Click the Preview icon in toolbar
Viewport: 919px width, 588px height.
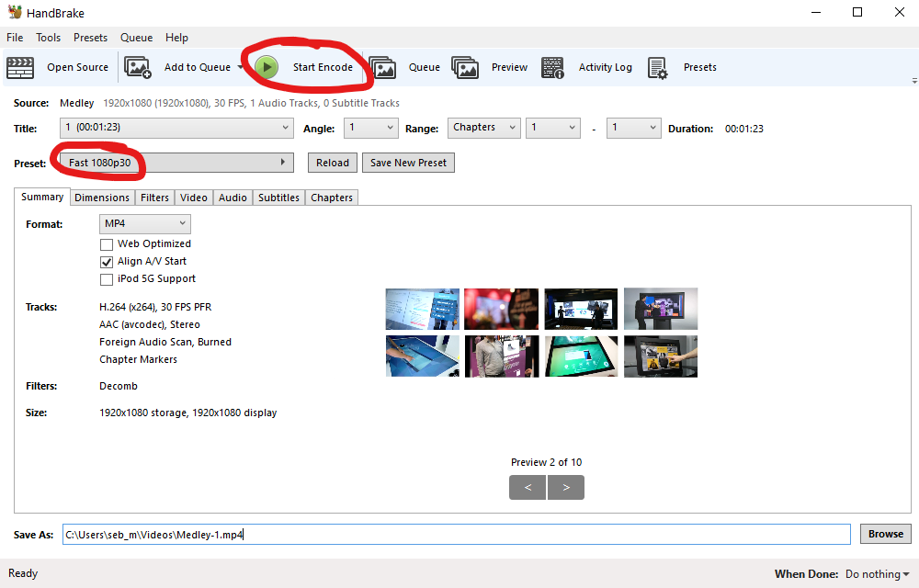coord(465,67)
